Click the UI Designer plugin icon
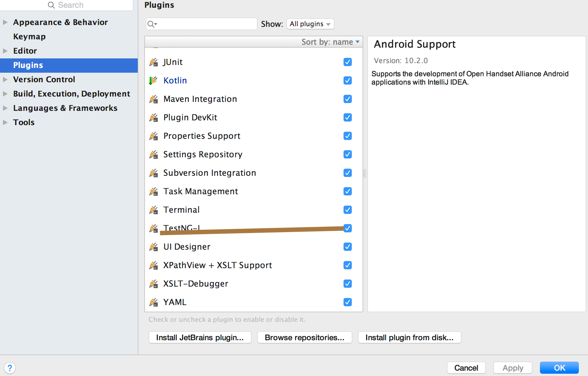The width and height of the screenshot is (588, 376). (154, 247)
